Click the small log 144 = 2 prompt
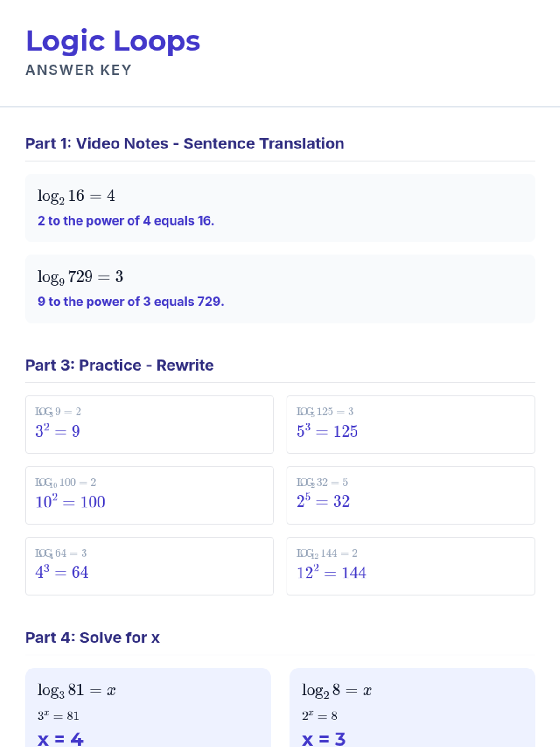The image size is (560, 747). click(327, 553)
